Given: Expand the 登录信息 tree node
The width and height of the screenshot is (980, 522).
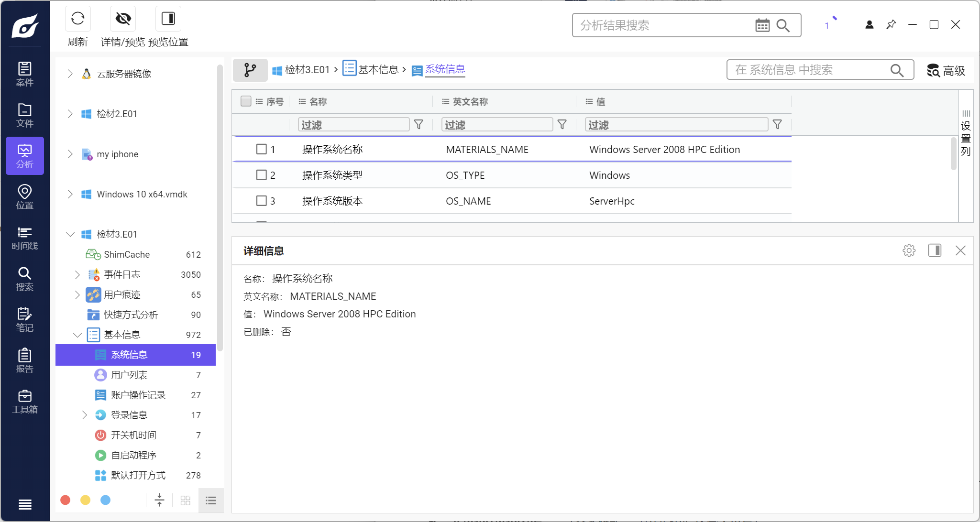Looking at the screenshot, I should pos(84,415).
